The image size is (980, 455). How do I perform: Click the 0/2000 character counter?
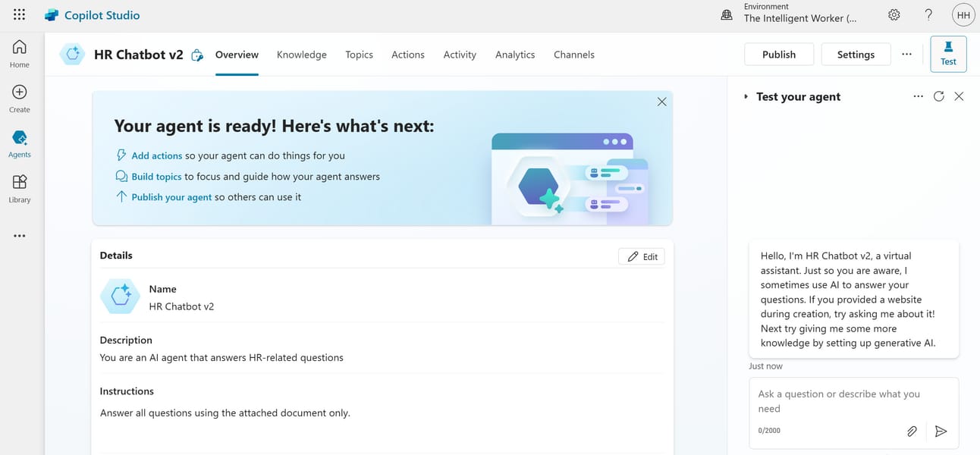pos(769,431)
